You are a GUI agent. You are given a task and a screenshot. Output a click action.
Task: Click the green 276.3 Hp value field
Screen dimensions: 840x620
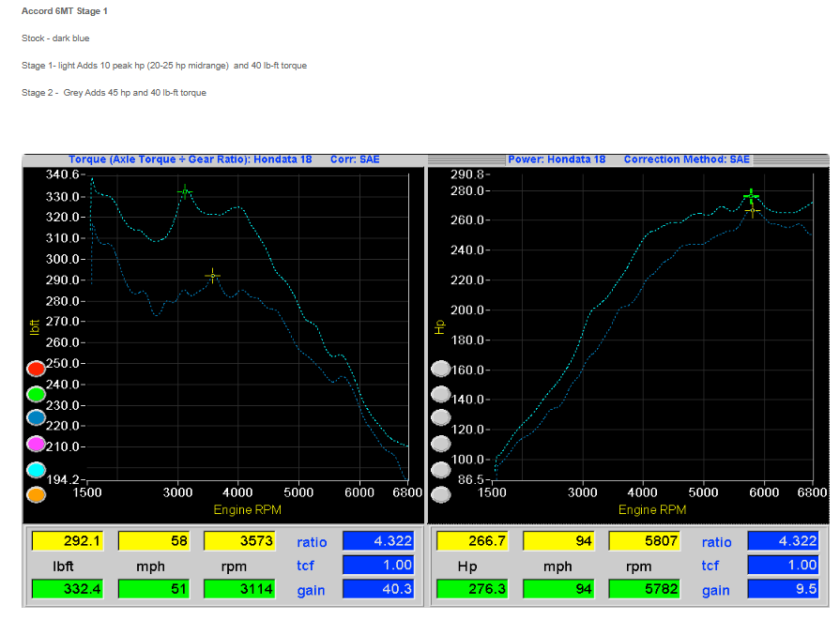pos(472,589)
